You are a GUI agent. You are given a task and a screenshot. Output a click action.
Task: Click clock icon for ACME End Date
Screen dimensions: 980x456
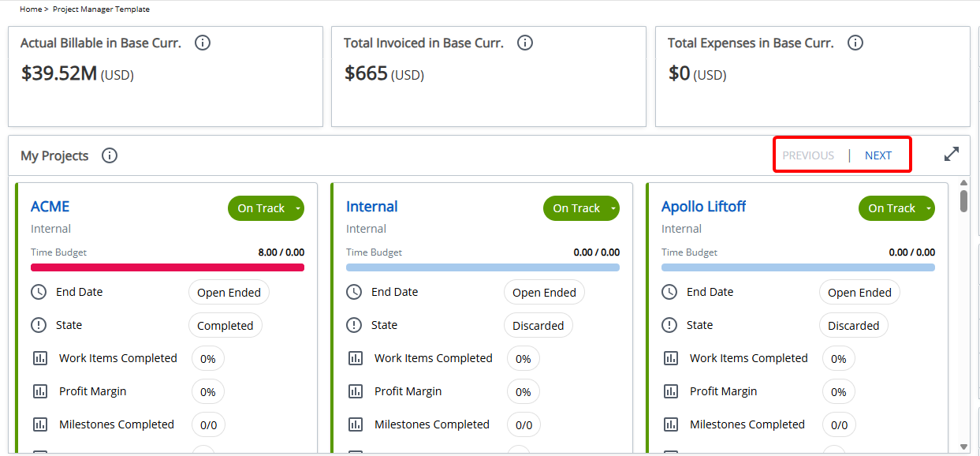tap(39, 292)
